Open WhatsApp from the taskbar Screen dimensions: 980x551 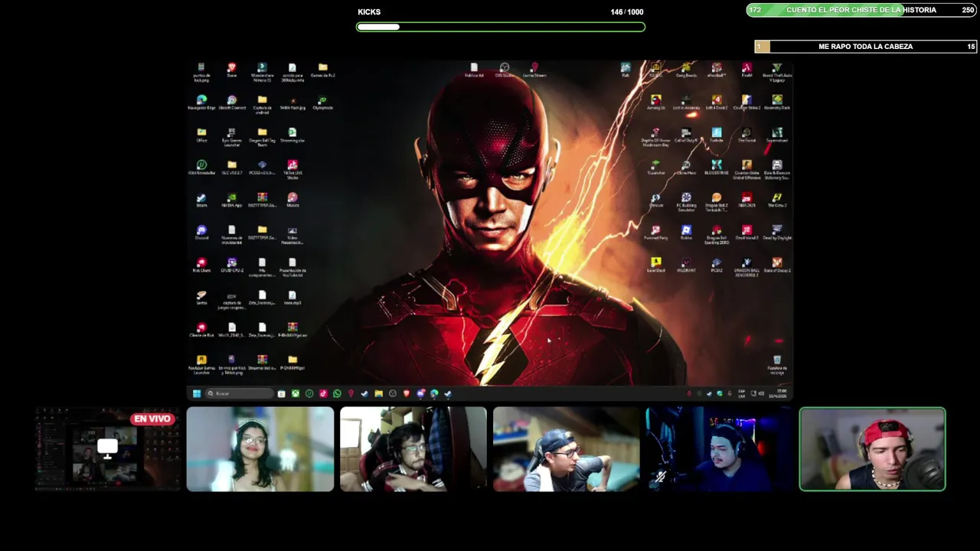pos(337,393)
